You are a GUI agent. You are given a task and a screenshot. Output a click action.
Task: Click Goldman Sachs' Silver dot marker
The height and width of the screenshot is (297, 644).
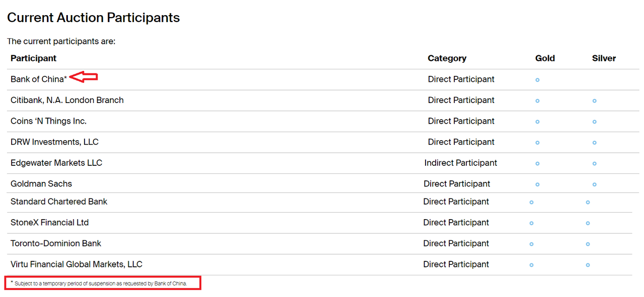tap(594, 184)
